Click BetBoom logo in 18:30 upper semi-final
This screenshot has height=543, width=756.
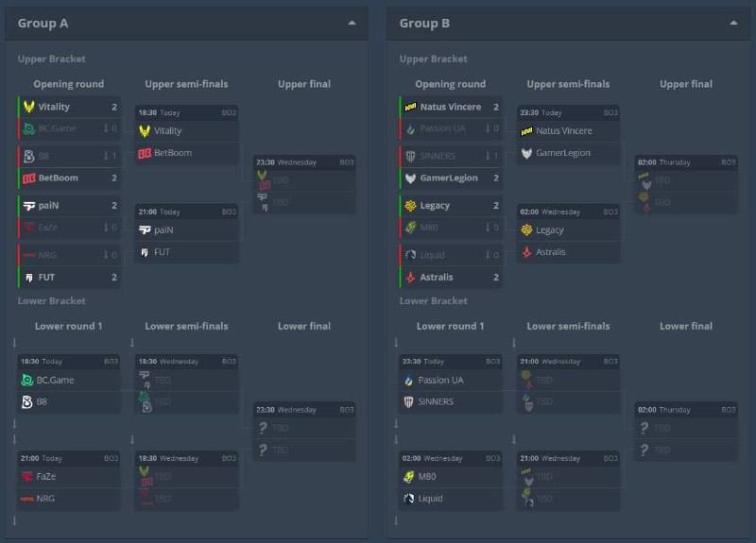(145, 153)
